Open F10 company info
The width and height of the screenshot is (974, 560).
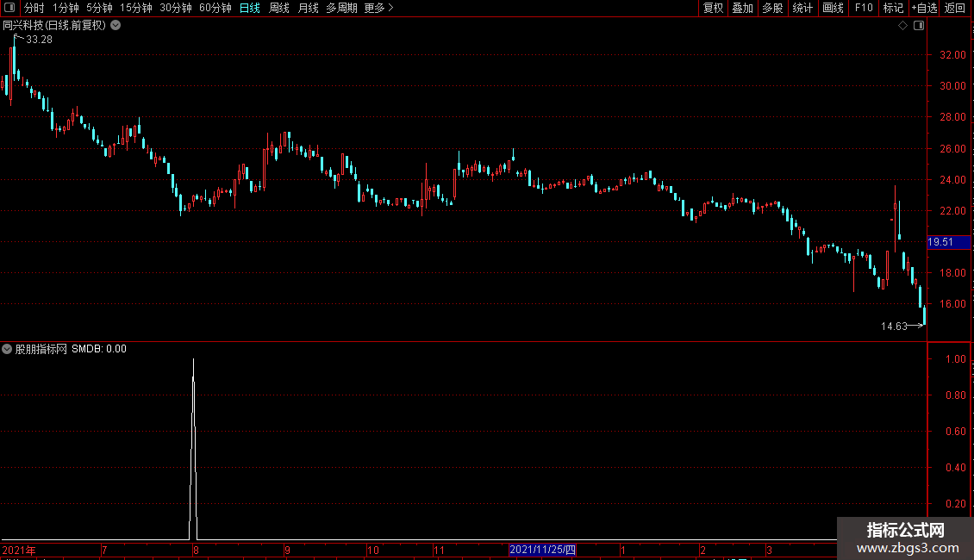click(864, 8)
